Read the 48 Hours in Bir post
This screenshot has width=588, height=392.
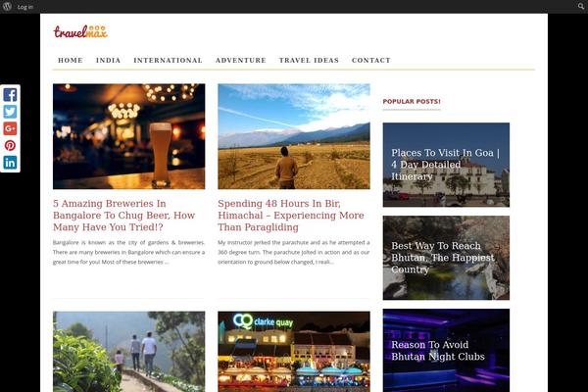(x=291, y=216)
